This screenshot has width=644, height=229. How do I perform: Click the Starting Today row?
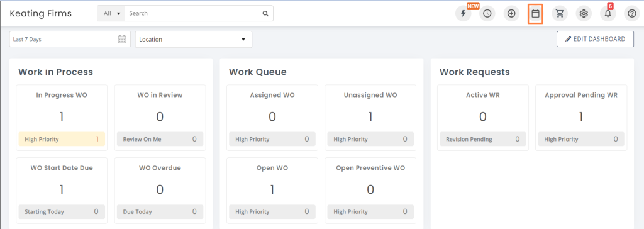coord(62,212)
